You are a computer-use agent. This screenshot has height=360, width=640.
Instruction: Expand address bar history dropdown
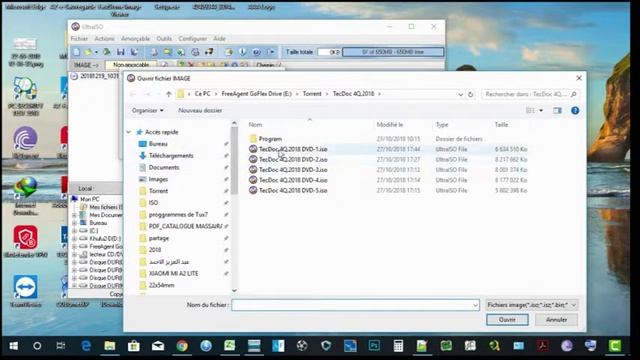click(460, 94)
